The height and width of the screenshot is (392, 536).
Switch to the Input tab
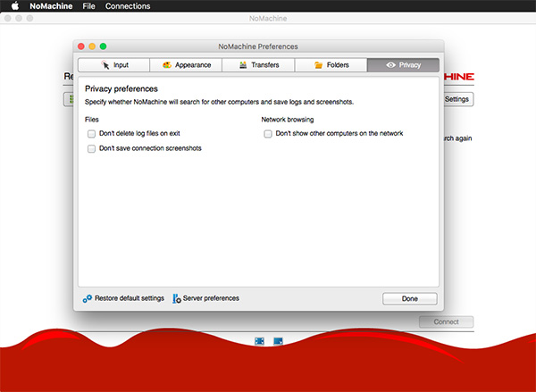point(113,65)
